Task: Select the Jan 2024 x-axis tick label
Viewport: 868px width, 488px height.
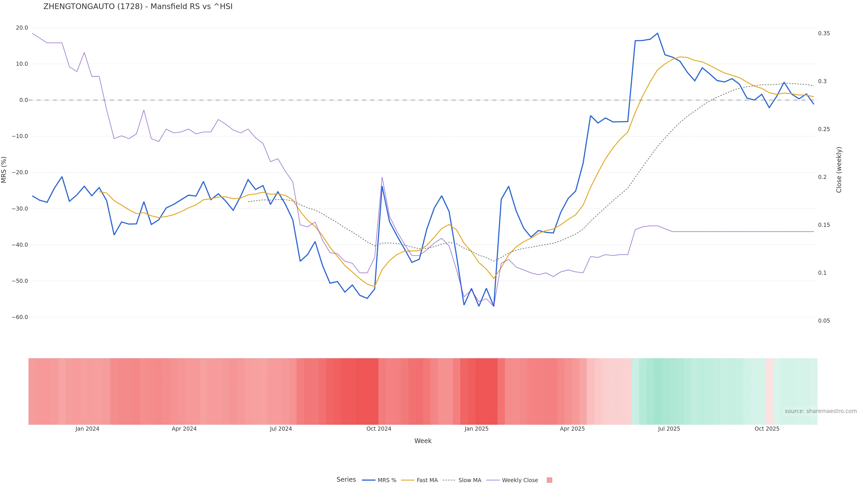Action: (x=87, y=429)
